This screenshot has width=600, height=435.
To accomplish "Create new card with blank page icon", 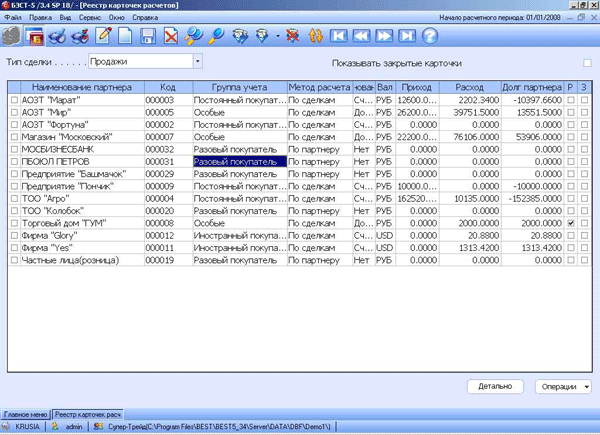I will (x=125, y=36).
